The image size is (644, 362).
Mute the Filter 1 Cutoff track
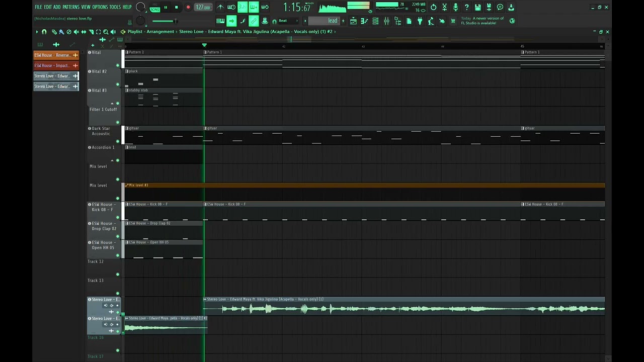tap(118, 122)
